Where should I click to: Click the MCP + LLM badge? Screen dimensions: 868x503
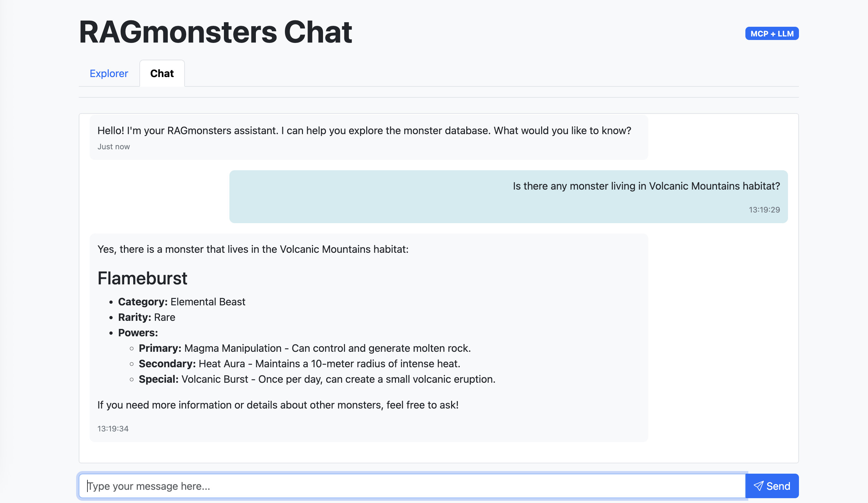click(x=772, y=34)
